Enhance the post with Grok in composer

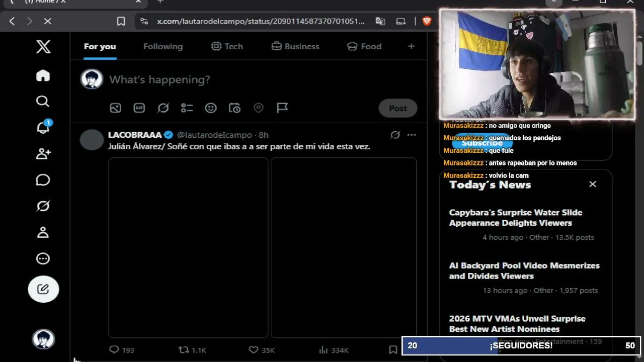click(163, 108)
